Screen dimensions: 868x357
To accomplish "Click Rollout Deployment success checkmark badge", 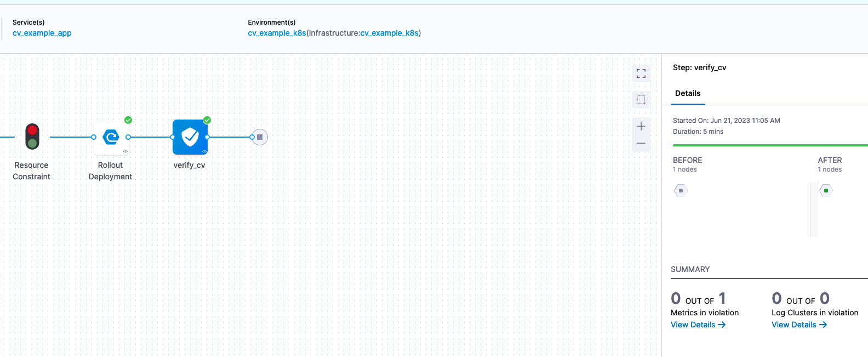I will pos(128,120).
